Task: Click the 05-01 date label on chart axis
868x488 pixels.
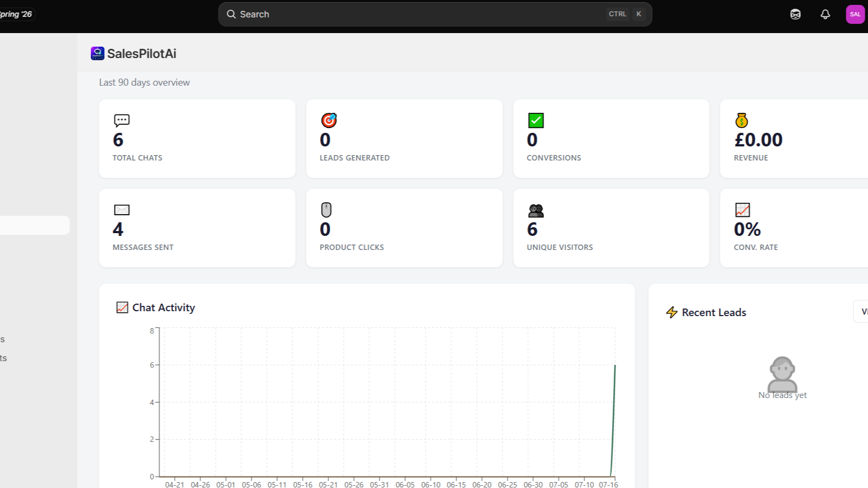Action: click(x=226, y=484)
